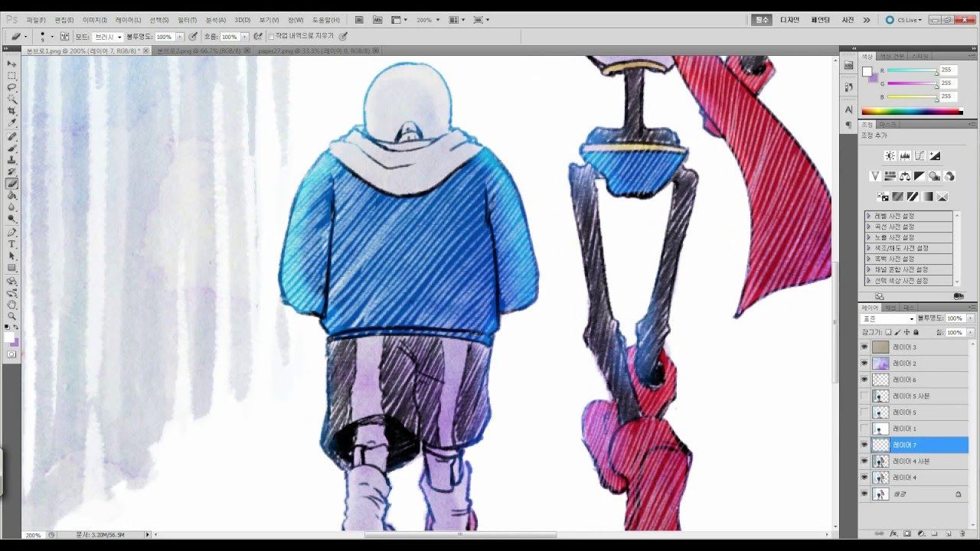Launch Bridge from the Br icon
This screenshot has height=551, width=980.
click(360, 20)
